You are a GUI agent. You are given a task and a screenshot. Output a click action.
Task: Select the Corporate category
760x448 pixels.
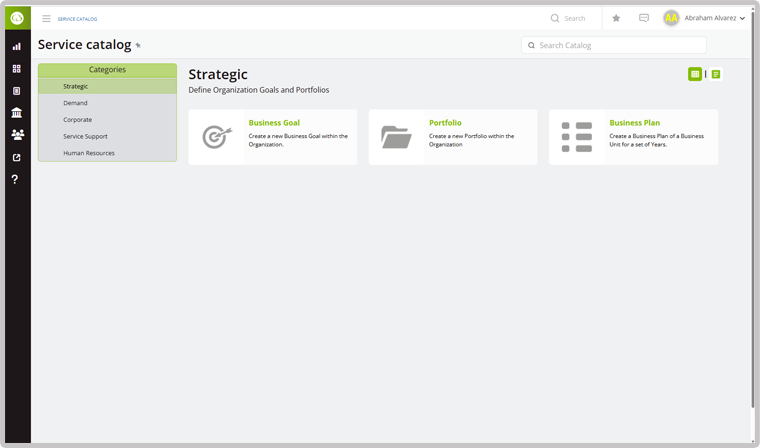77,120
